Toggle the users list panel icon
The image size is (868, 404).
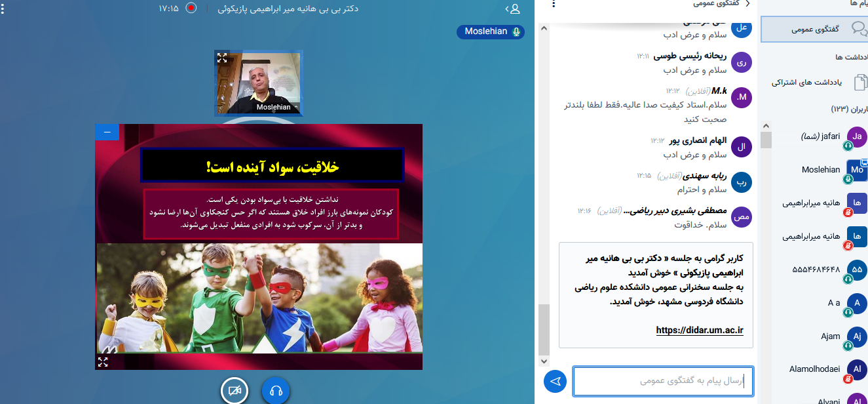click(x=514, y=9)
